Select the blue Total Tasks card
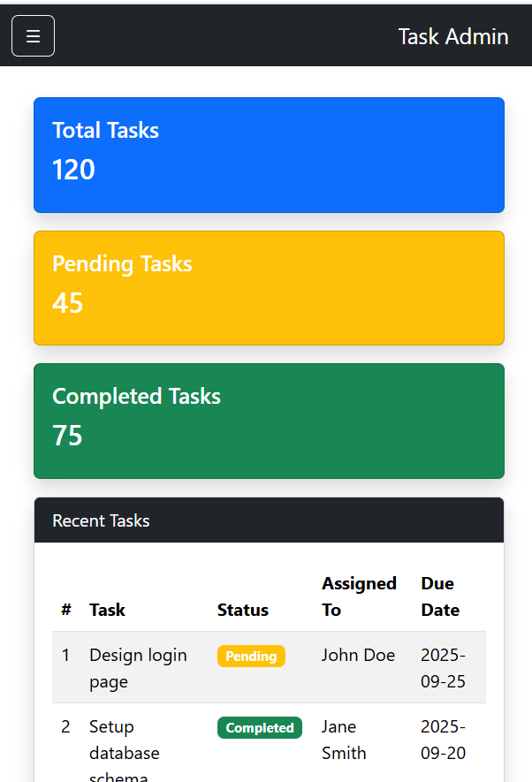Image resolution: width=532 pixels, height=782 pixels. (269, 155)
